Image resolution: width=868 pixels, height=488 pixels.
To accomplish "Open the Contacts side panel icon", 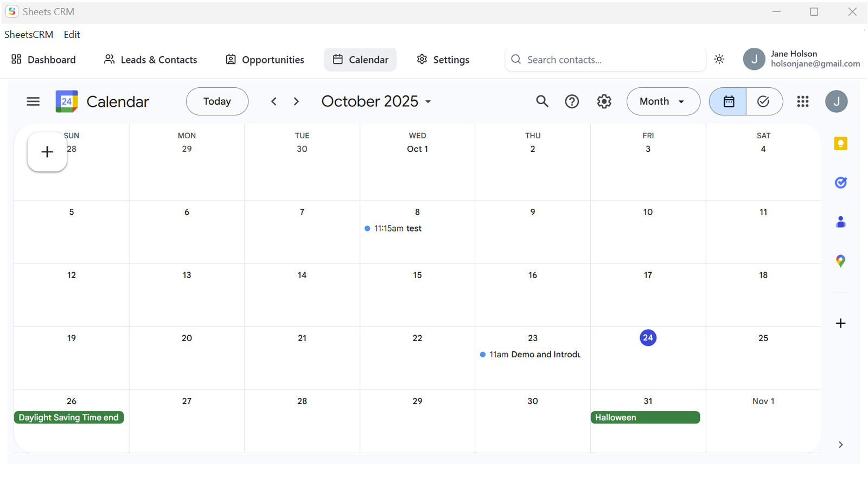I will pos(840,222).
